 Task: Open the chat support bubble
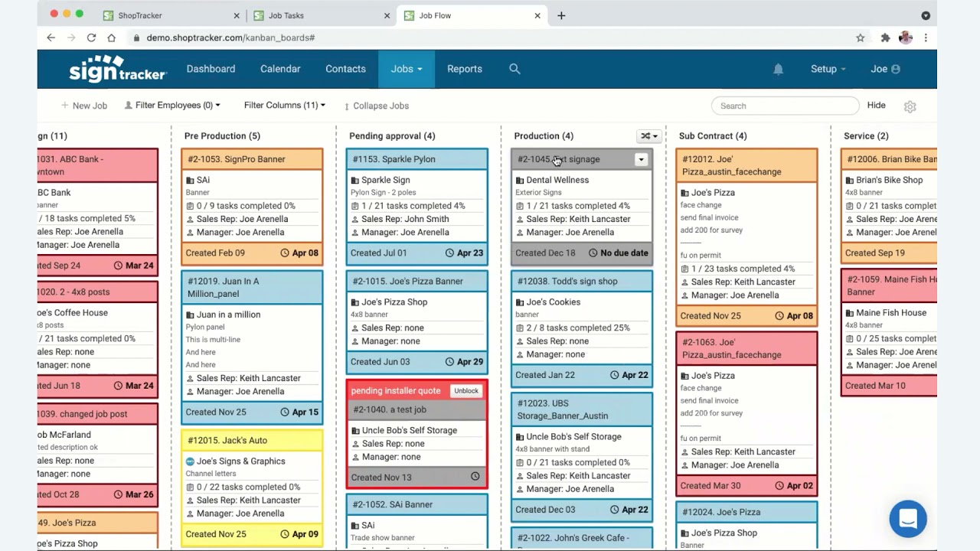[x=908, y=519]
